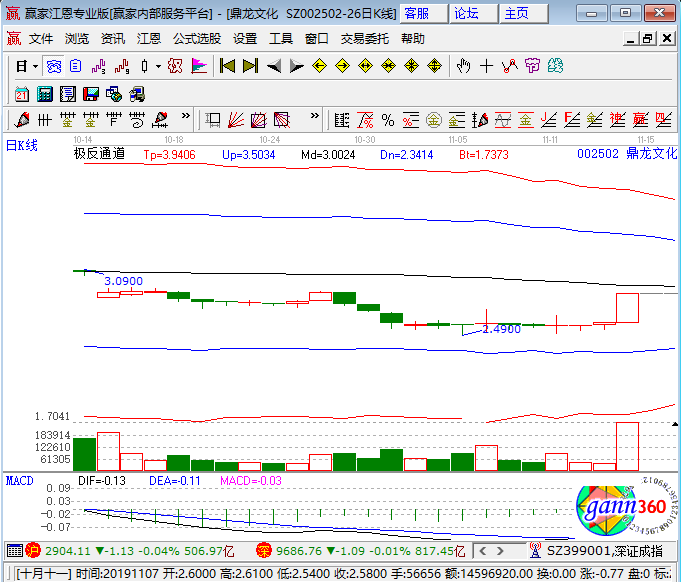Open the 公式选股 menu
This screenshot has height=582, width=681.
point(197,39)
